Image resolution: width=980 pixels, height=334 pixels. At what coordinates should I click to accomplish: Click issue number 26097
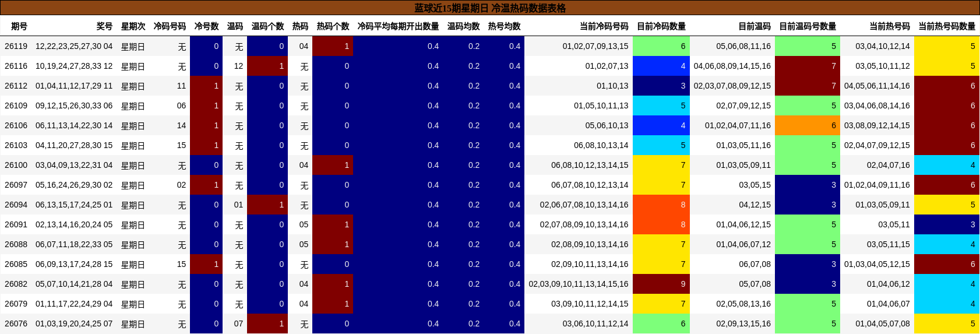click(16, 185)
